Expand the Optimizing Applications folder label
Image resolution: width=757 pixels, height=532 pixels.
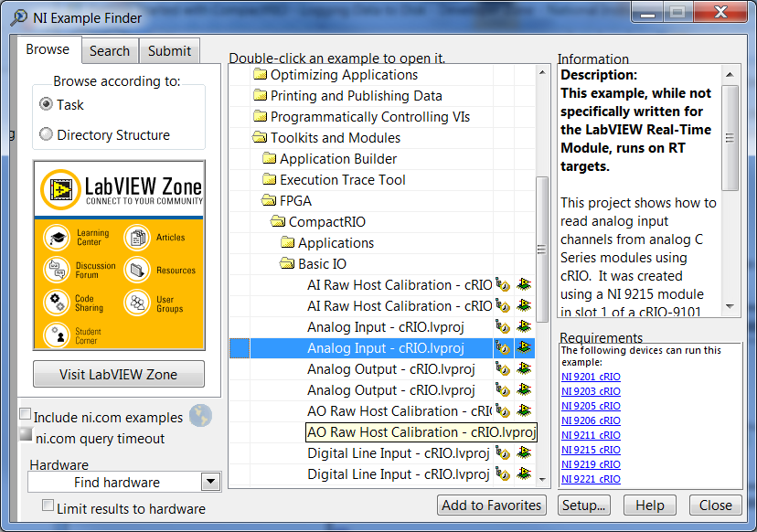click(345, 74)
